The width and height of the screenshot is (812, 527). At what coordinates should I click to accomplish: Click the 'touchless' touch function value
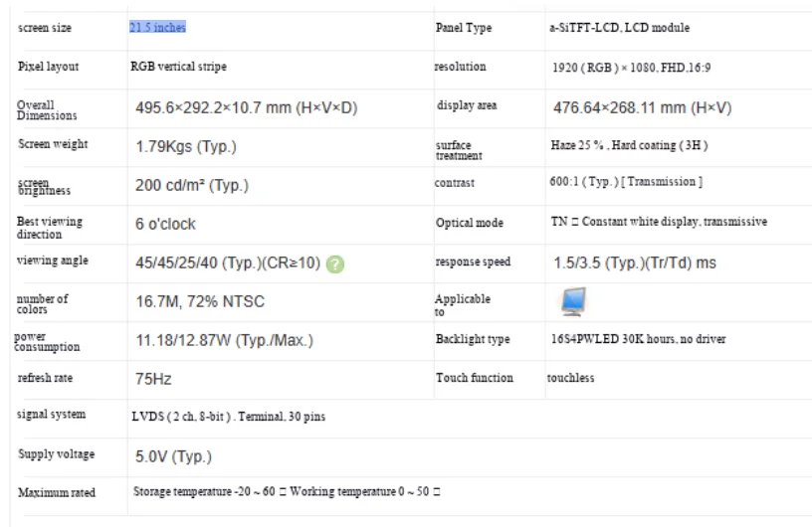(570, 378)
